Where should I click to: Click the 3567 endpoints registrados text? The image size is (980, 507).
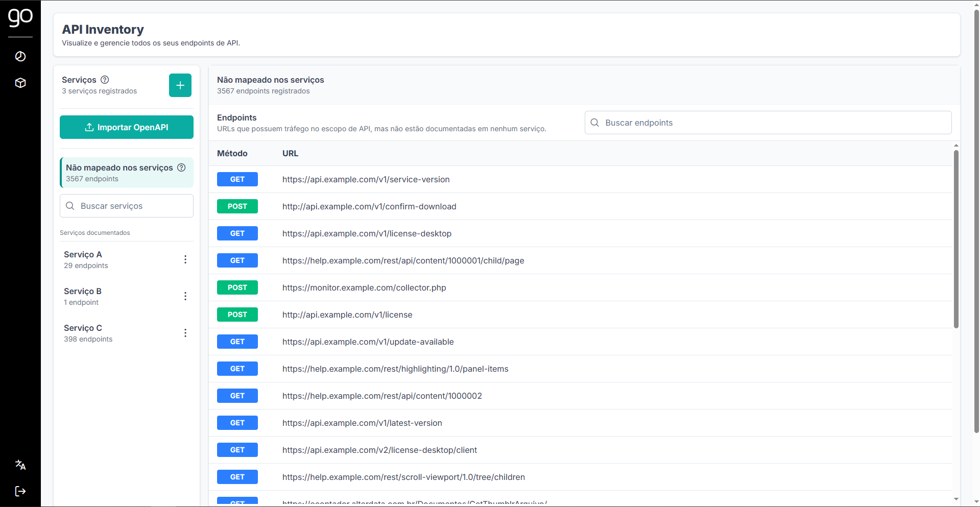click(264, 91)
